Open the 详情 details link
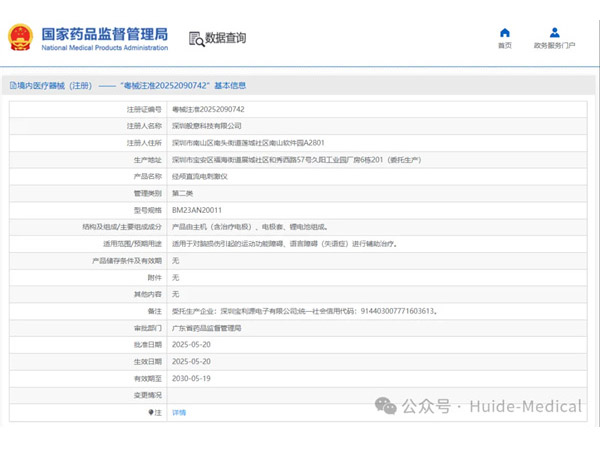600x450 pixels. click(x=179, y=412)
